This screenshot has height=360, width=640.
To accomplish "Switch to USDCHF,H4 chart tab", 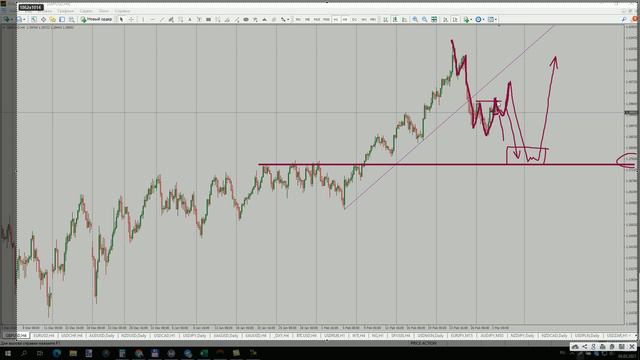I will 72,336.
